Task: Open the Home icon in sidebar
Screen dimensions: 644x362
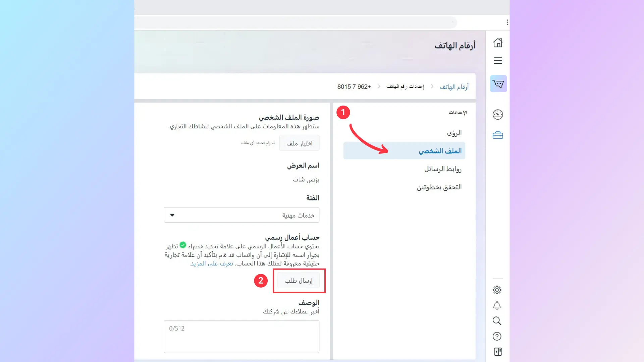Action: click(498, 43)
